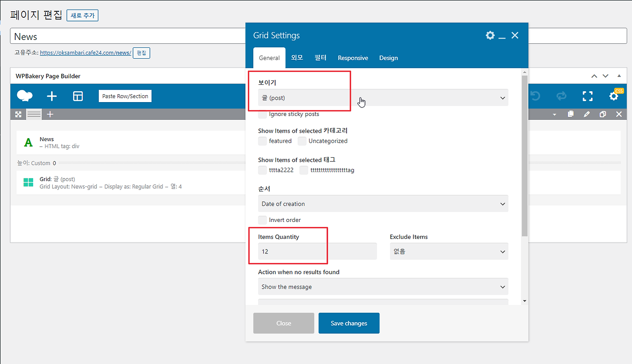Open the 보이기 data source dropdown
This screenshot has width=632, height=364.
click(x=383, y=98)
